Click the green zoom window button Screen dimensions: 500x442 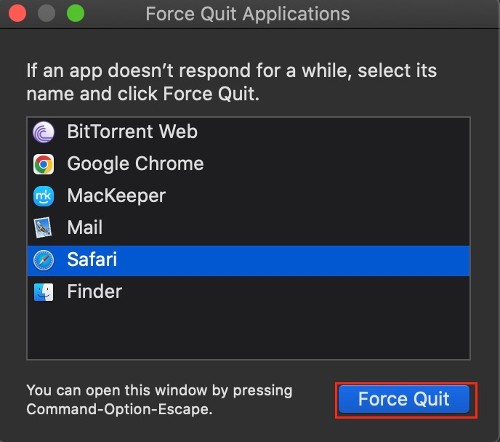tap(75, 14)
